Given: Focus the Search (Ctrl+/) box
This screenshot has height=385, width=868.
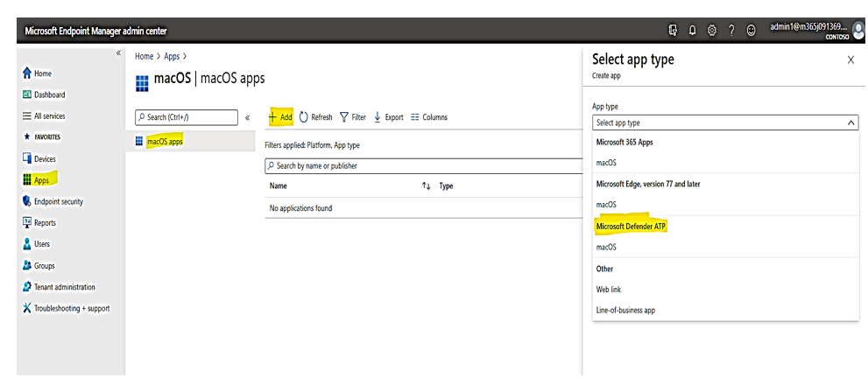Looking at the screenshot, I should tap(186, 117).
